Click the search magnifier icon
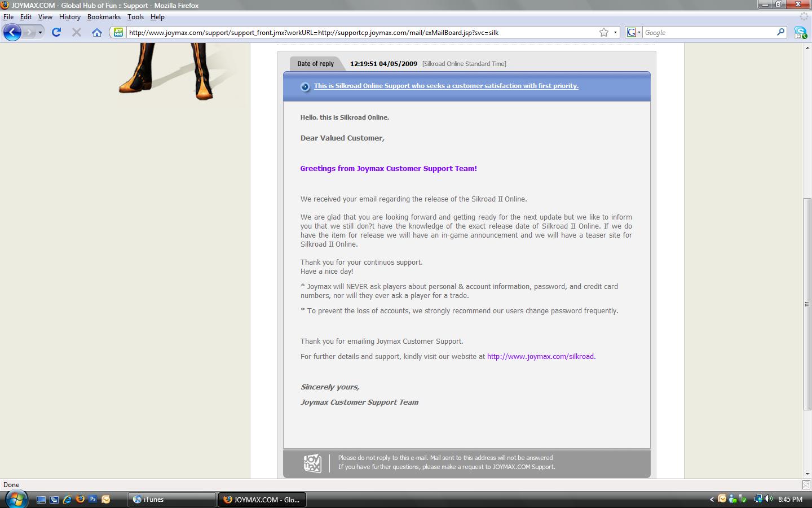Image resolution: width=812 pixels, height=508 pixels. point(781,32)
